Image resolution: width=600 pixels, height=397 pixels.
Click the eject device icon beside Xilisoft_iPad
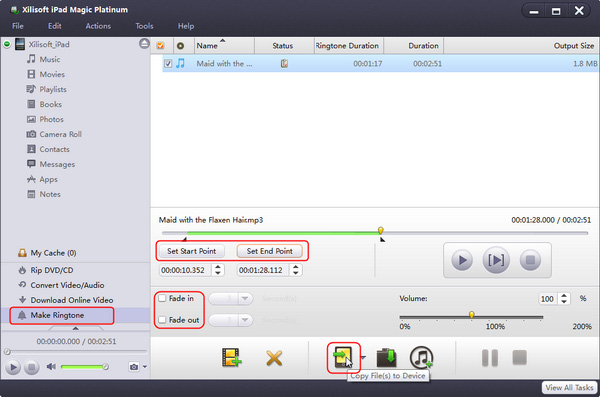(144, 44)
